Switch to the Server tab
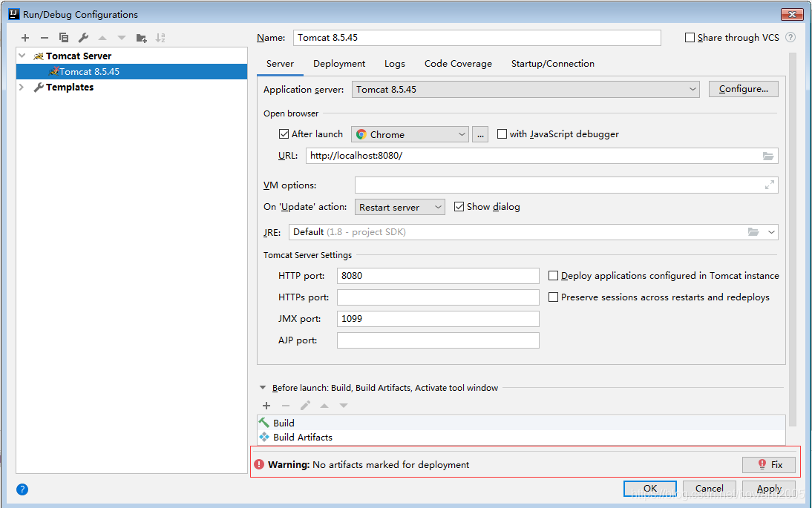812x508 pixels. point(280,64)
